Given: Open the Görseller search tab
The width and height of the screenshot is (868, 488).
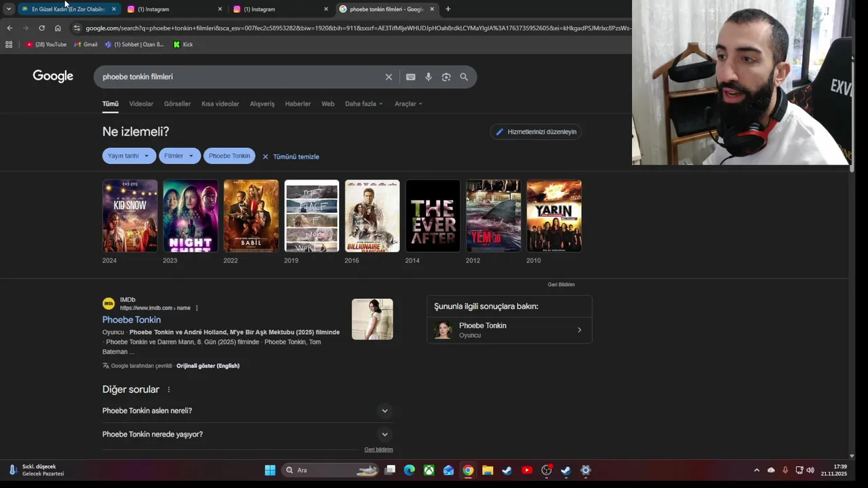Looking at the screenshot, I should tap(177, 104).
